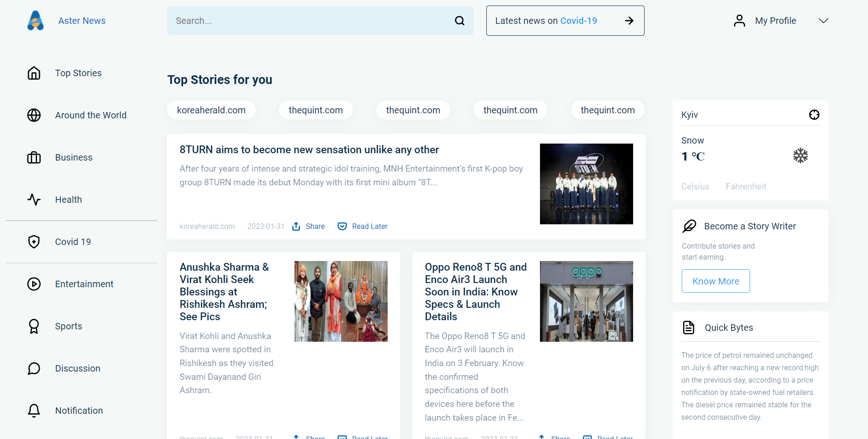Open Around the World globe icon

(34, 115)
